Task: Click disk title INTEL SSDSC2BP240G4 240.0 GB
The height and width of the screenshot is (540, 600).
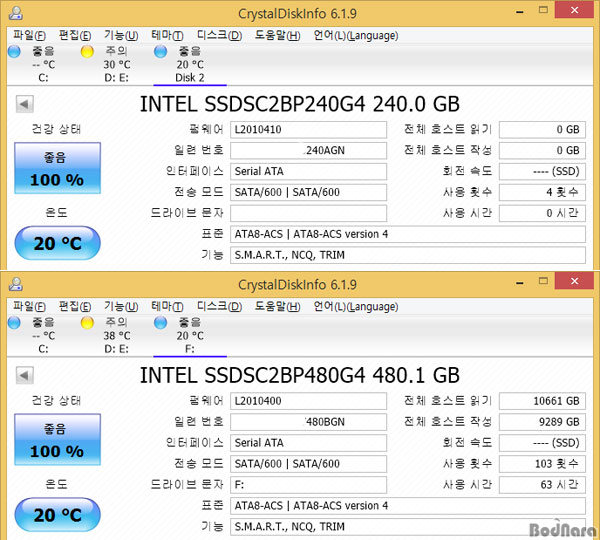Action: point(300,104)
